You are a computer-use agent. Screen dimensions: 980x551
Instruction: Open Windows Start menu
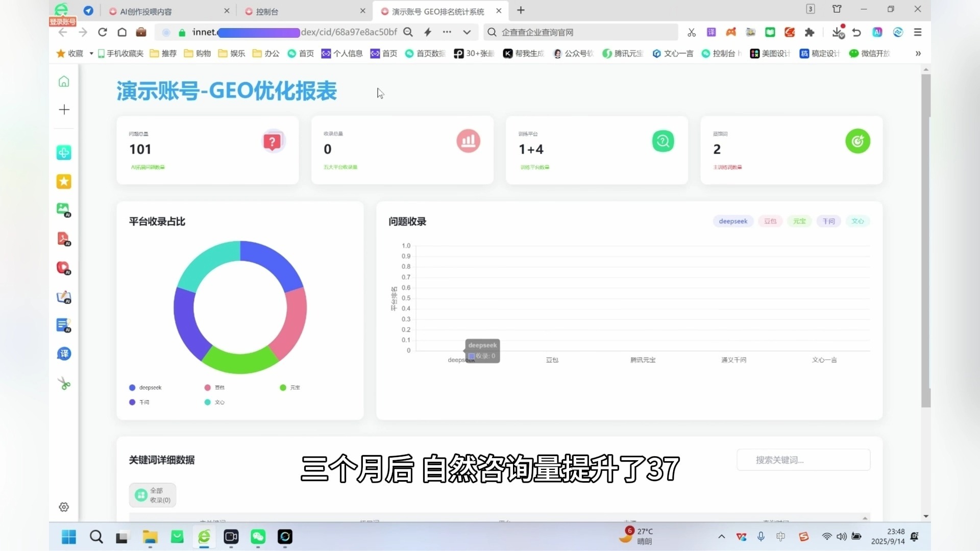69,537
